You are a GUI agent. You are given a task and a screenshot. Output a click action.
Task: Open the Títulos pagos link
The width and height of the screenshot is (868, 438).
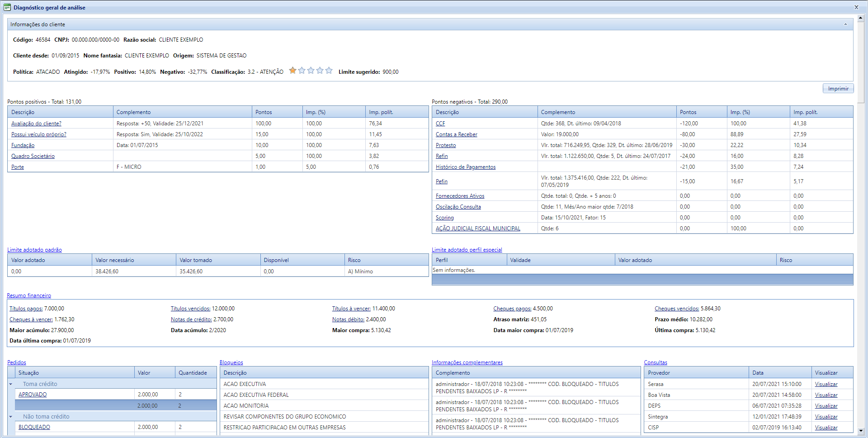[x=26, y=309]
